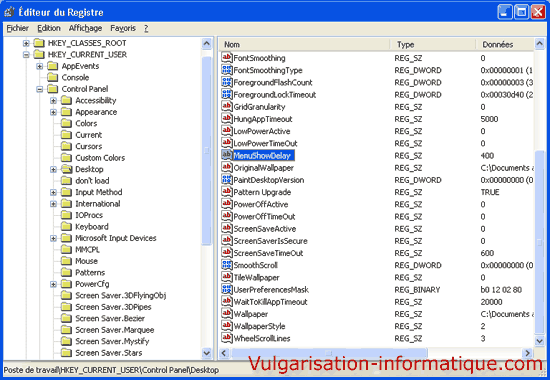This screenshot has height=380, width=550.
Task: Select the ScreenSaverIsSecure value name
Action: [x=270, y=241]
